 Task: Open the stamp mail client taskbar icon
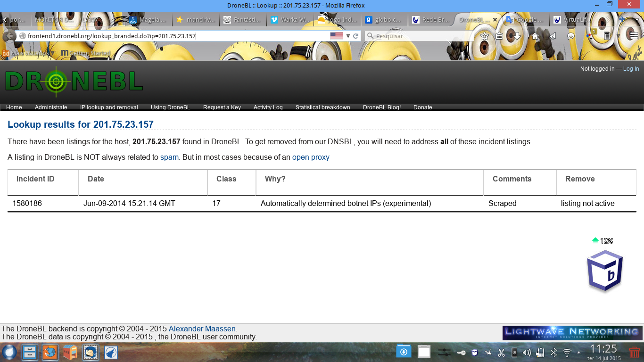91,352
